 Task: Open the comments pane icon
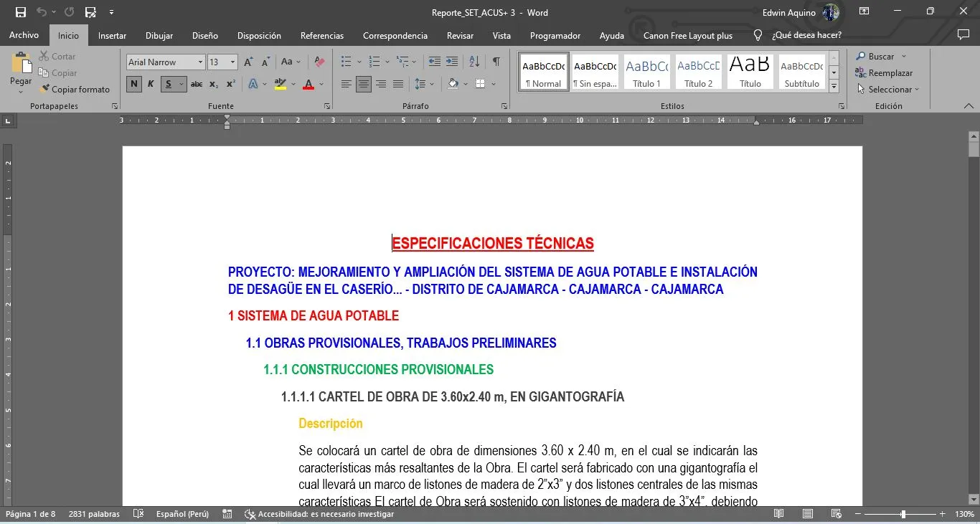pyautogui.click(x=963, y=34)
